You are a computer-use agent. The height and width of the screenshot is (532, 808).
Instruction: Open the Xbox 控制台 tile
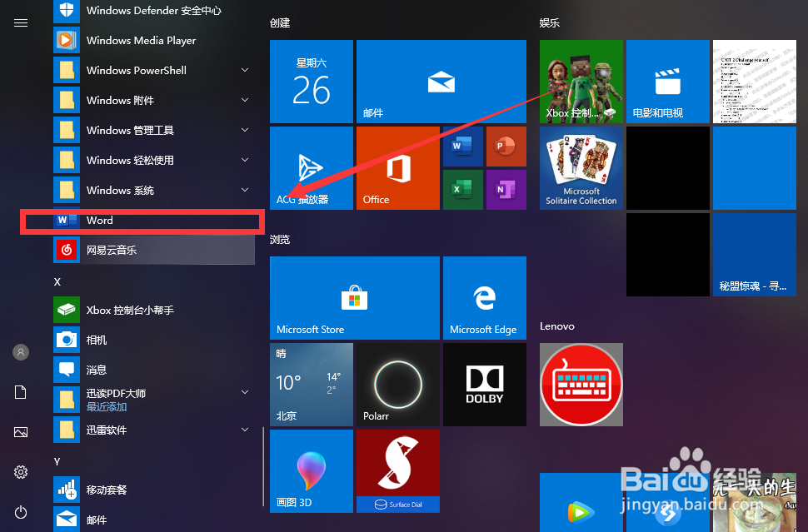(x=581, y=82)
